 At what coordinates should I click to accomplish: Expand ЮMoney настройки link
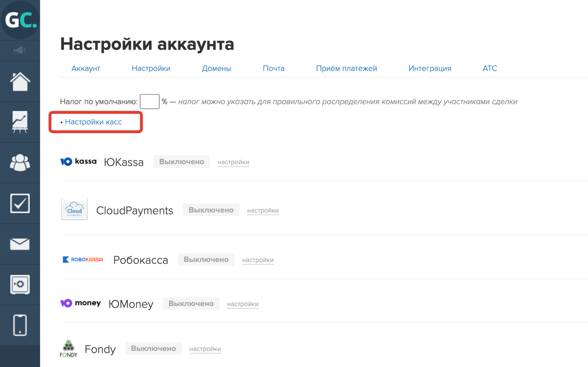[243, 304]
